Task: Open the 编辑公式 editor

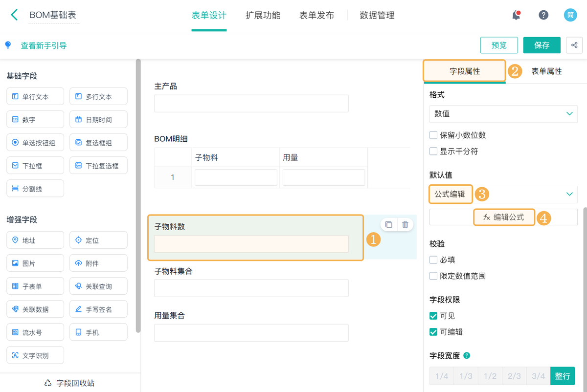Action: (x=504, y=217)
